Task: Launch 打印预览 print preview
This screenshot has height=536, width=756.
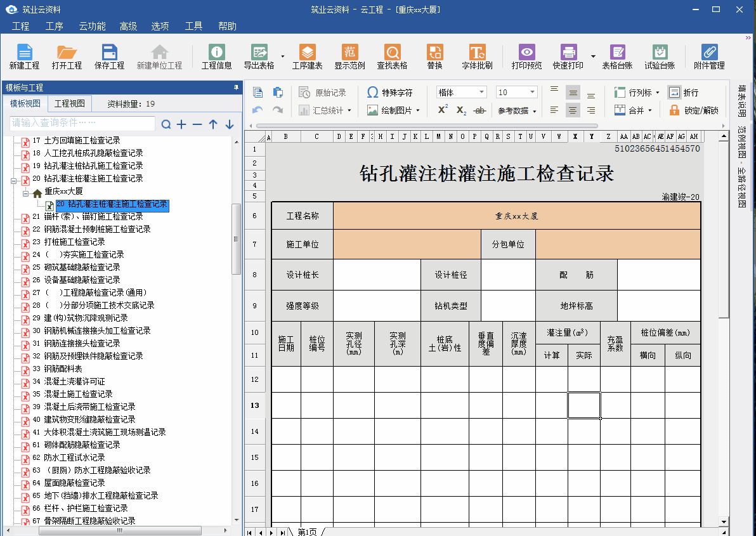Action: click(526, 56)
